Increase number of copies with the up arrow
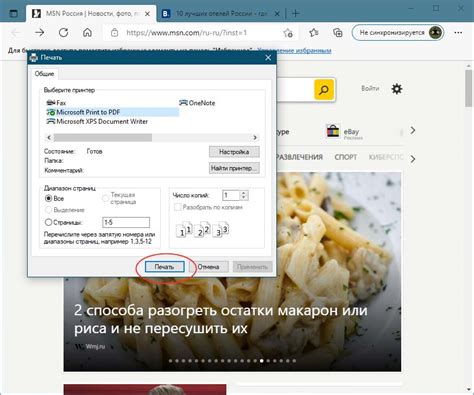Screen dimensions: 474x395 (244, 193)
